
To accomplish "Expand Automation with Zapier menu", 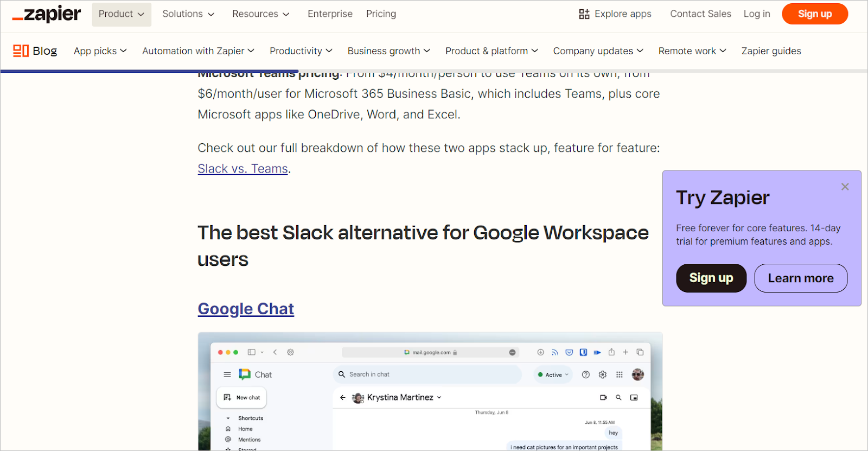I will click(x=199, y=51).
